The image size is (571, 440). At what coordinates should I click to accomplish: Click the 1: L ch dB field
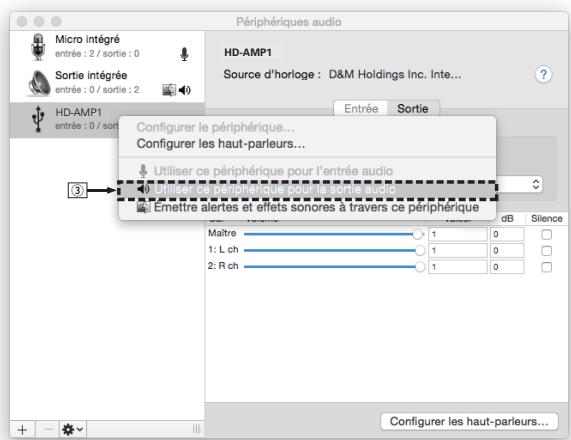pos(507,251)
